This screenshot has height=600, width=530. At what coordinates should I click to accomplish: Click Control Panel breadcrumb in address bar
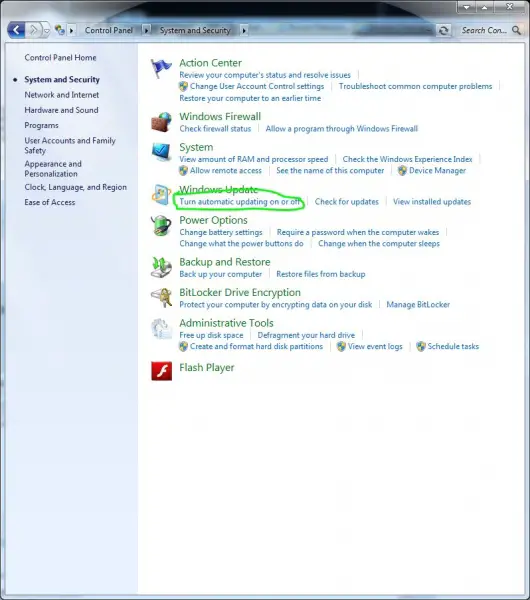coord(109,30)
